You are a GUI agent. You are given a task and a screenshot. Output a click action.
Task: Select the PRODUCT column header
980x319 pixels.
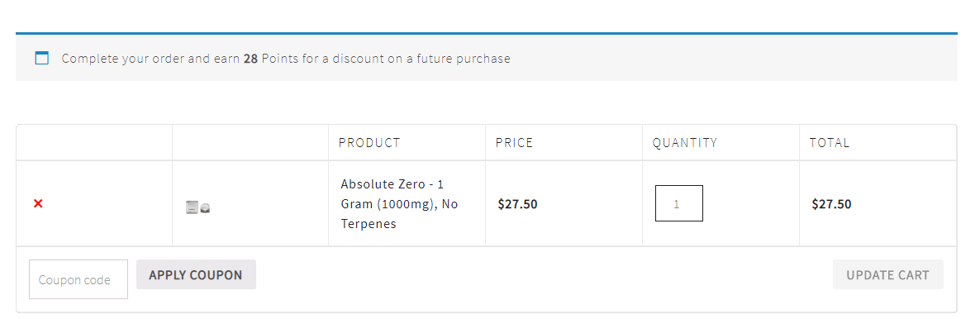369,143
